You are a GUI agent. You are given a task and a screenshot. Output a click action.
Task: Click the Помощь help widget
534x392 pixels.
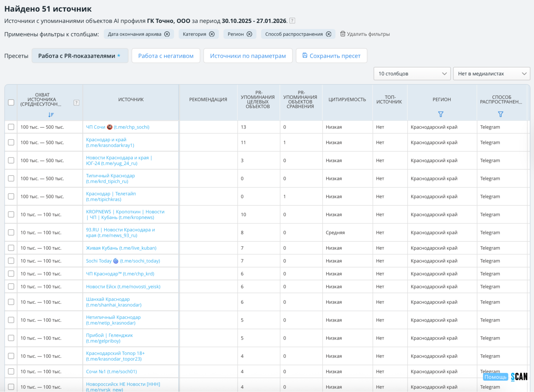click(x=495, y=377)
